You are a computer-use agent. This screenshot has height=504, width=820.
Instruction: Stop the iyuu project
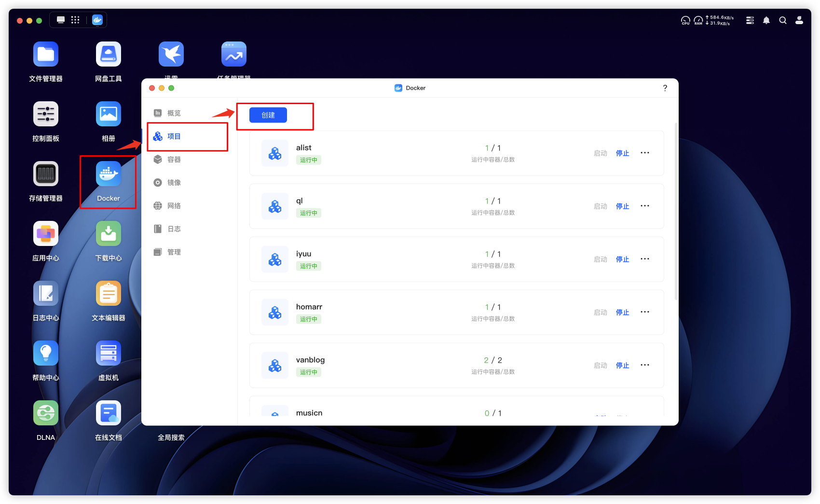point(623,259)
